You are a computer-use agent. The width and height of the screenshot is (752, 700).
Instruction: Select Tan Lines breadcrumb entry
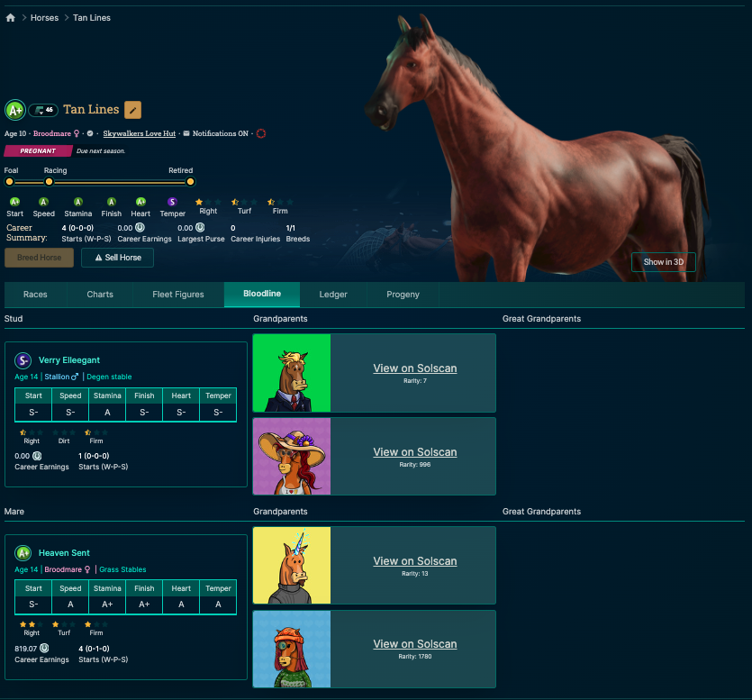click(x=92, y=18)
